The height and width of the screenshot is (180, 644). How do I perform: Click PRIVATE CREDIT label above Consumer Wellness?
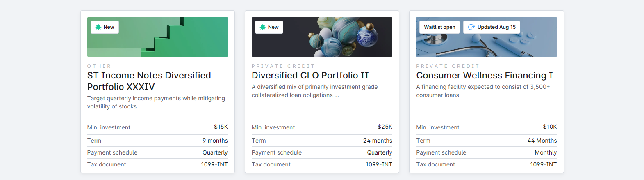[448, 66]
